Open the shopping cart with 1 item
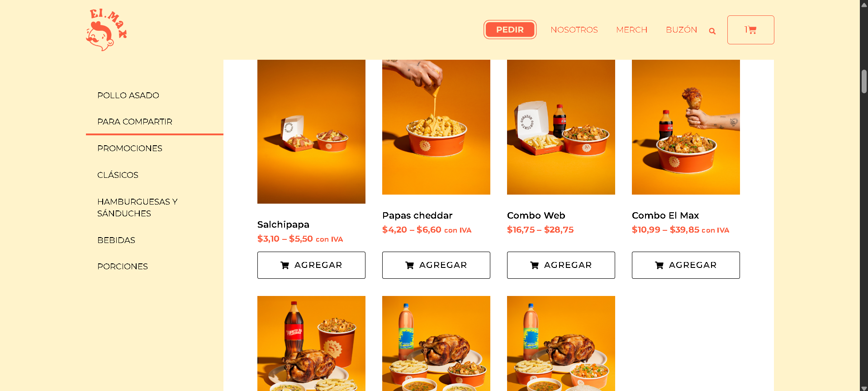 coord(750,30)
